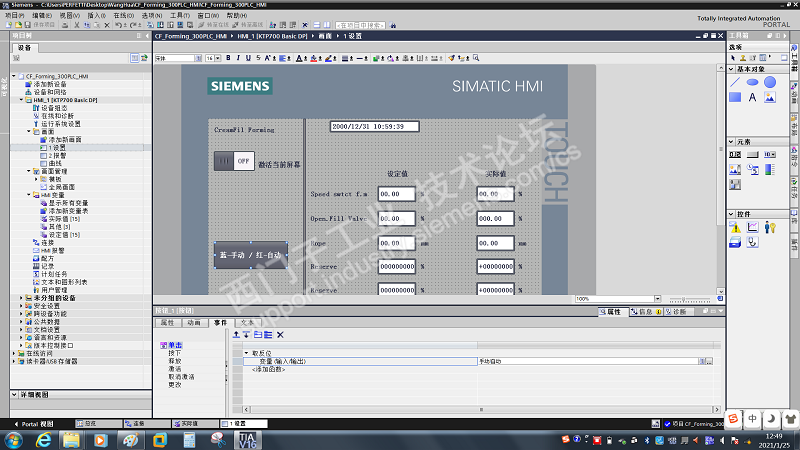Image resolution: width=800 pixels, height=450 pixels.
Task: Select the Line basic object tool
Action: 735,82
